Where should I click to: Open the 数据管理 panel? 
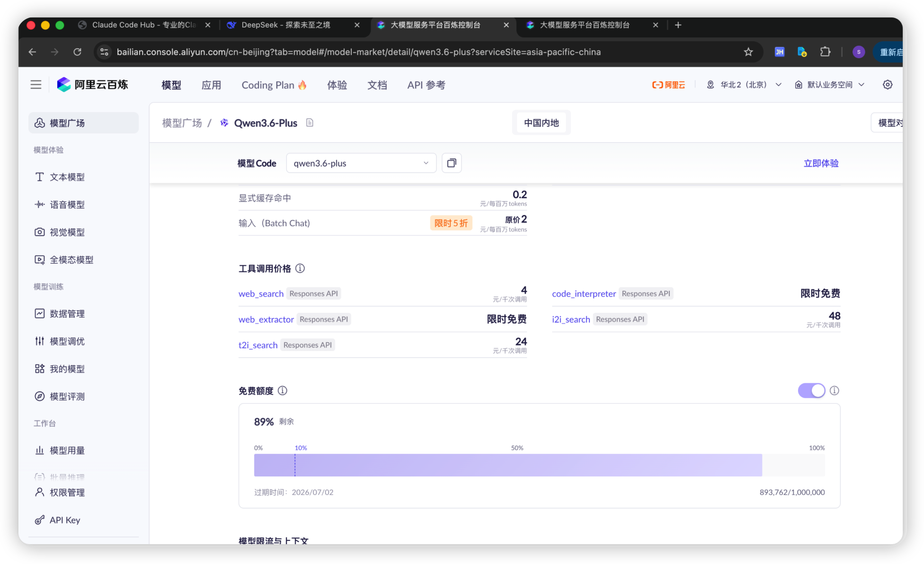pos(67,313)
